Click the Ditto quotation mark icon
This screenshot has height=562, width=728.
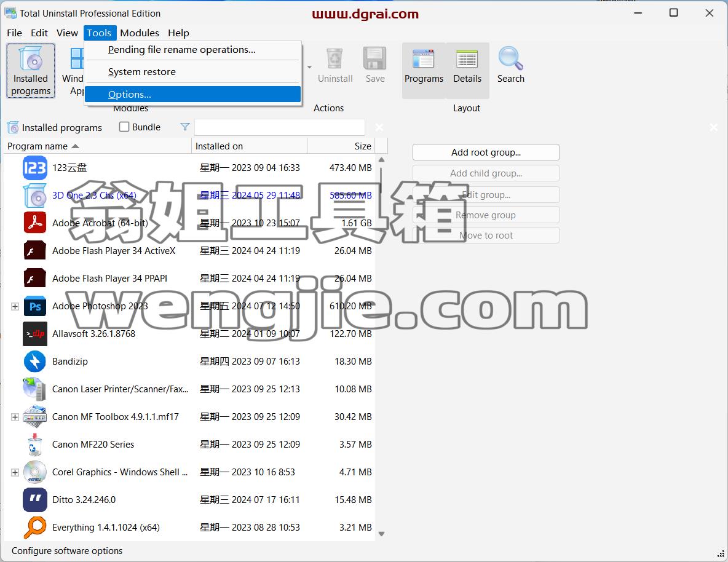click(x=35, y=500)
